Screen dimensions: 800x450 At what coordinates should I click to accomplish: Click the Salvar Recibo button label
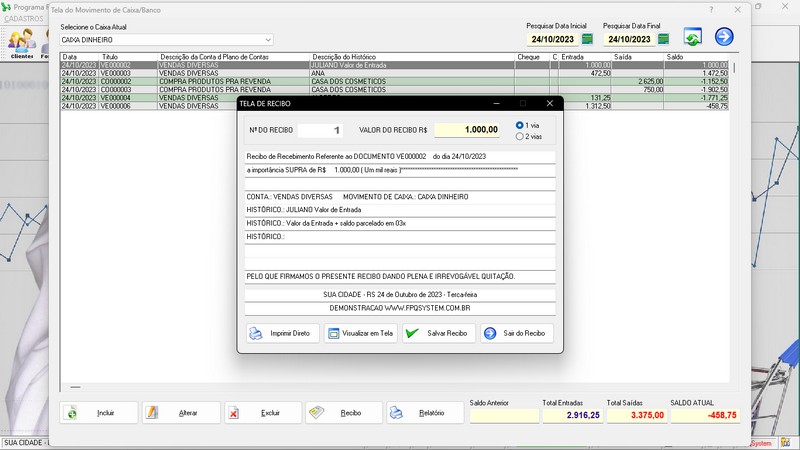[x=447, y=333]
